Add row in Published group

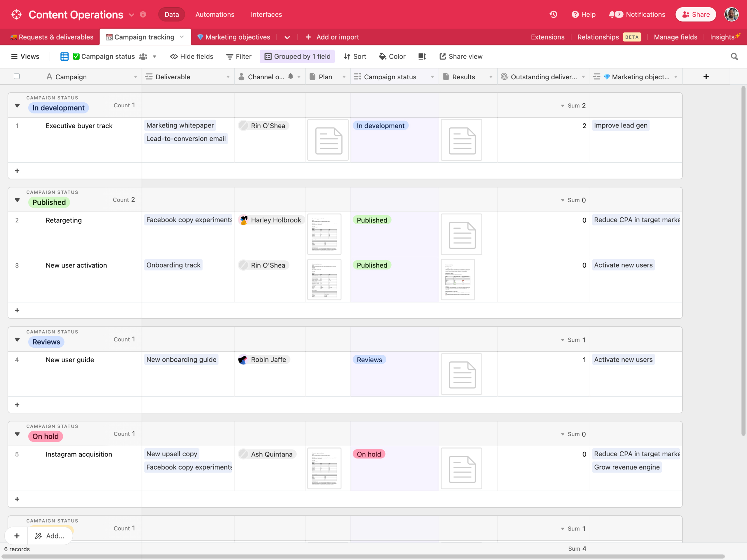pyautogui.click(x=17, y=310)
